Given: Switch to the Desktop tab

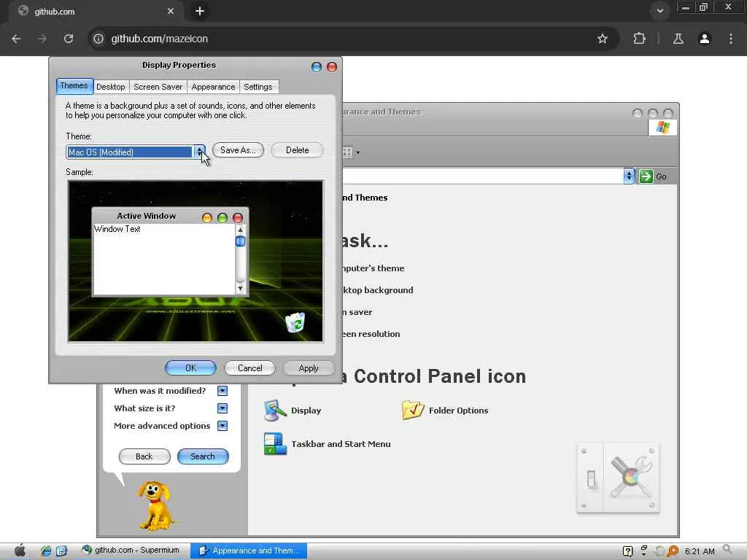Looking at the screenshot, I should [x=111, y=87].
